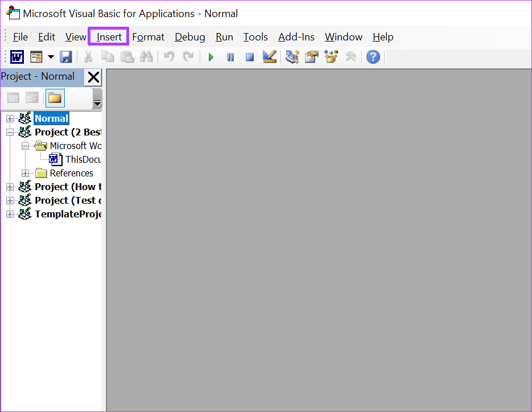Open Properties Window toolbar icon
The height and width of the screenshot is (412, 532).
312,57
